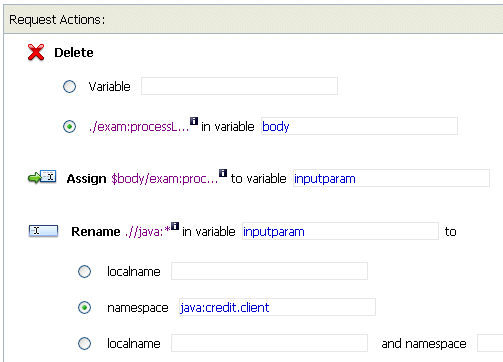Focus the localname field beside 'and namespace'
The image size is (503, 362).
point(269,343)
